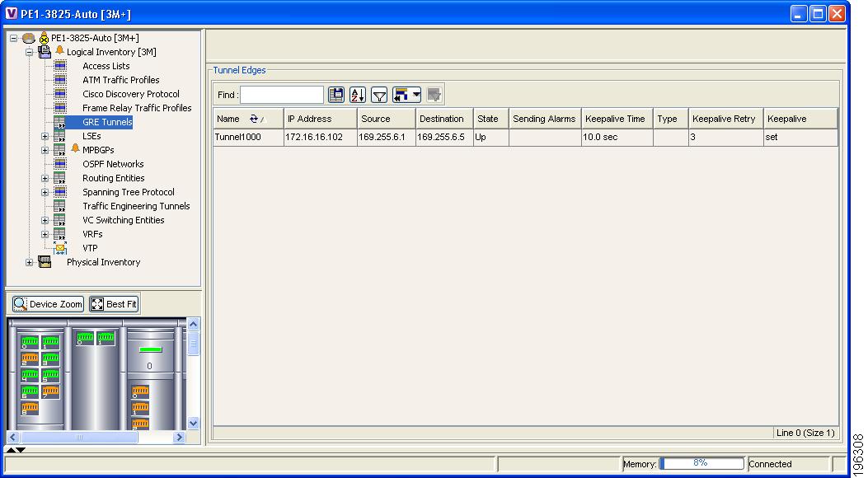This screenshot has width=868, height=478.
Task: Click the export table to file icon
Action: click(336, 95)
